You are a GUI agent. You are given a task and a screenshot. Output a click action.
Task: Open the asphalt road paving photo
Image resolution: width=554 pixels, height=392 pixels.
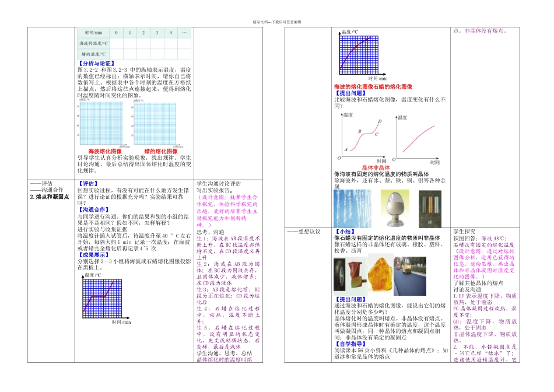coord(410,276)
